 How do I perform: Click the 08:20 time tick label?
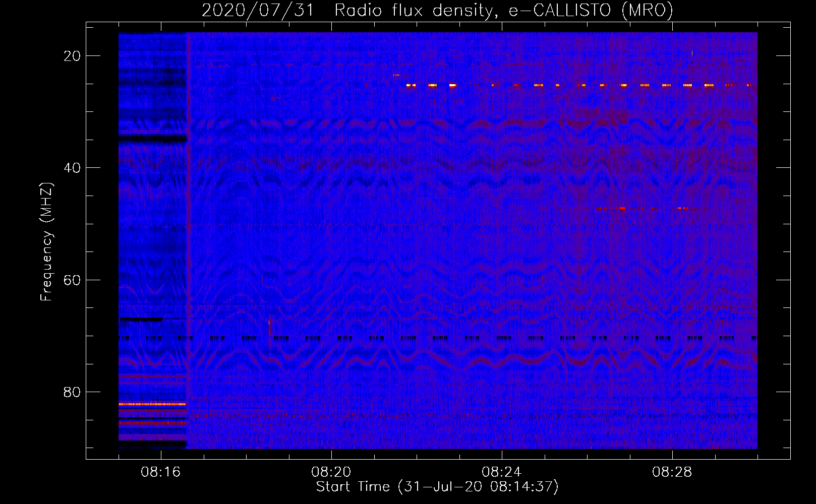coord(331,472)
